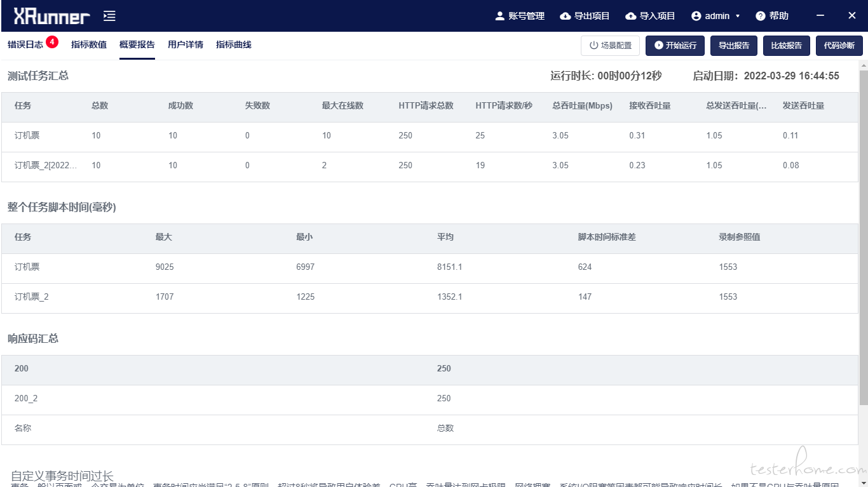Switch to the 错误日志 tab
This screenshot has width=868, height=487.
coord(25,44)
